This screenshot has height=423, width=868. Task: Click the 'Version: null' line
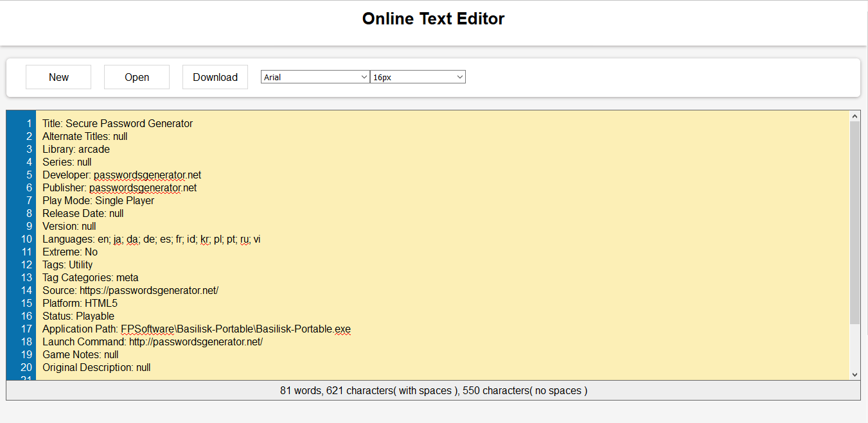(69, 226)
